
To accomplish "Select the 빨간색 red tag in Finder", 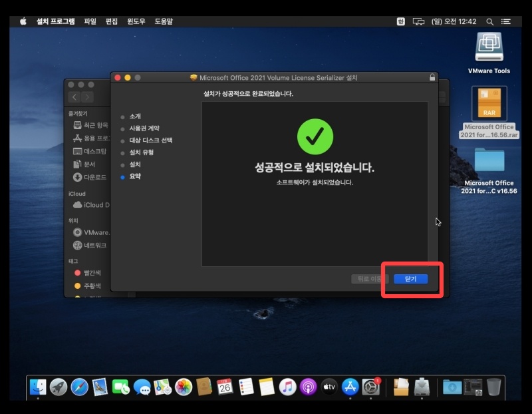I will coord(88,273).
